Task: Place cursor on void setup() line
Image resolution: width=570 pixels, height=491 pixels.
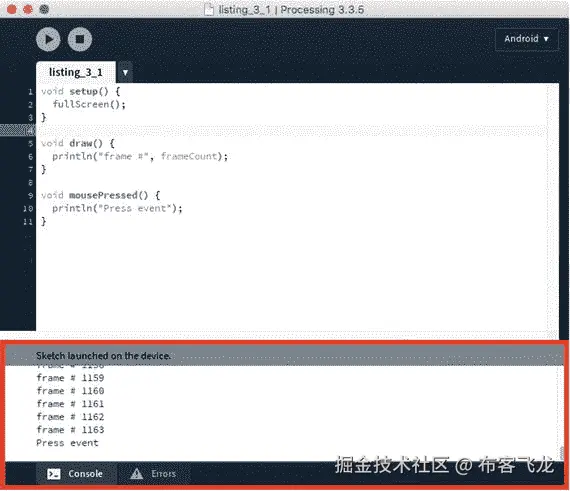Action: (80, 91)
